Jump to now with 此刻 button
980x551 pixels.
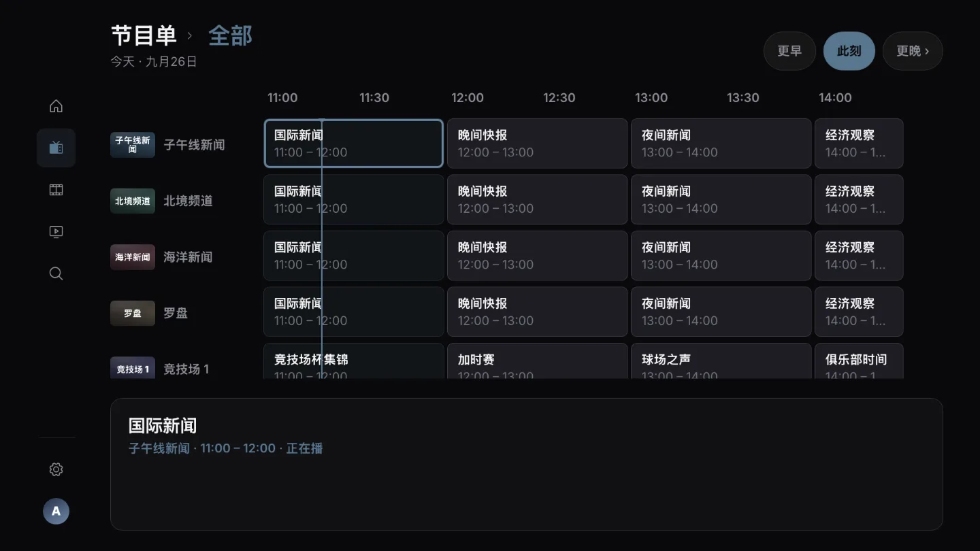[849, 51]
